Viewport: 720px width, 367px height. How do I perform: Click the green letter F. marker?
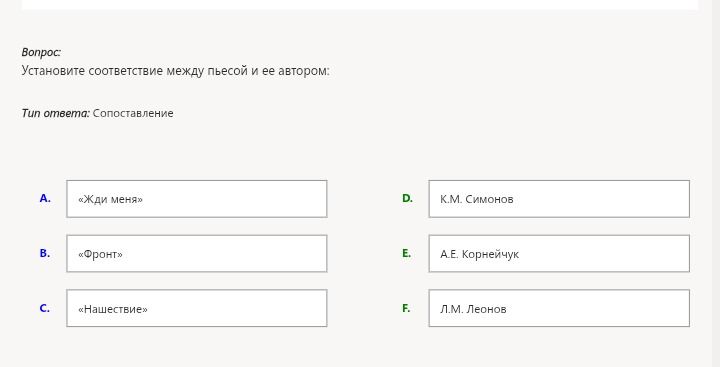pos(406,308)
